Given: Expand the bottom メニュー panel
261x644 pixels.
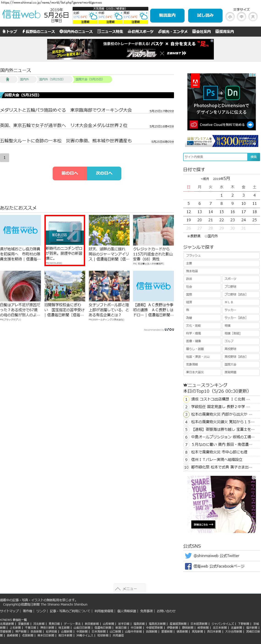Looking at the screenshot, I should [x=130, y=588].
